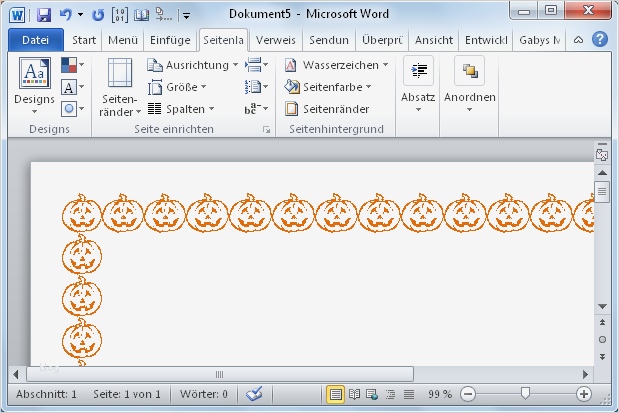
Task: Expand the Absatz paragraph group
Action: pyautogui.click(x=418, y=84)
